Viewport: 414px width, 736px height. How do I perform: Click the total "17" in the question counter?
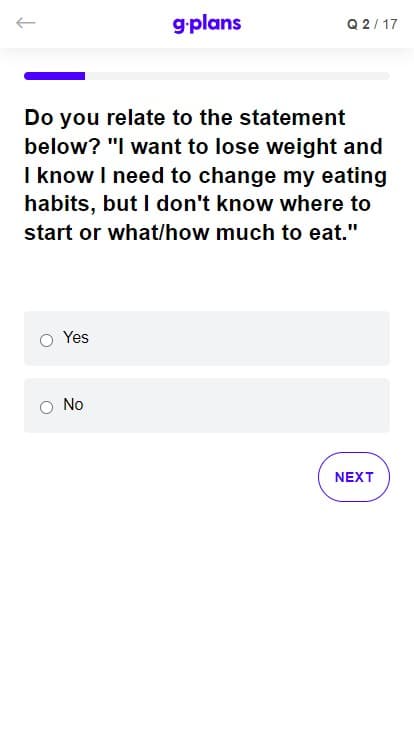click(390, 24)
